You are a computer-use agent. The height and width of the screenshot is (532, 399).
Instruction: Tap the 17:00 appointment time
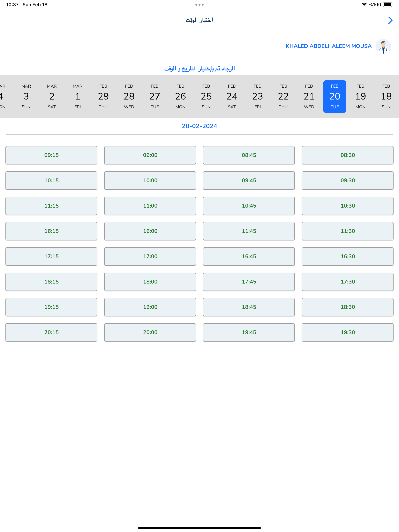point(150,256)
